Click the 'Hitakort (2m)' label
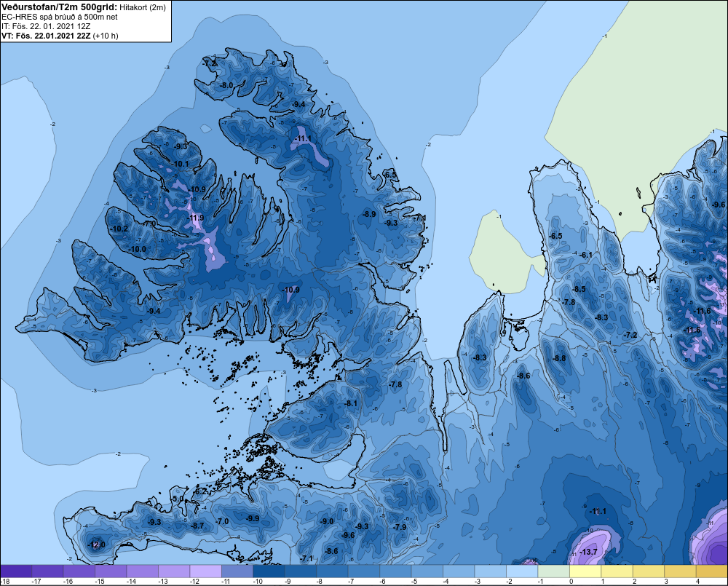728x586 pixels. pos(142,7)
